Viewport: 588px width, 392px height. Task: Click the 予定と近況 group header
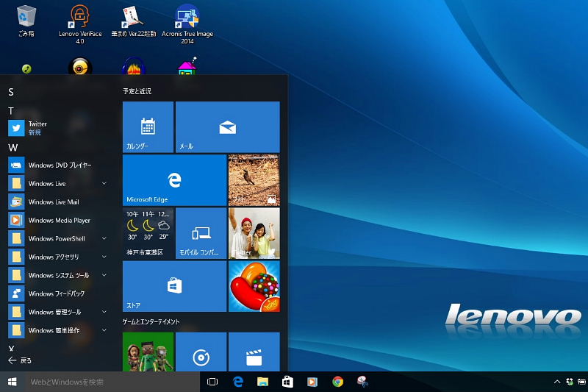[137, 91]
